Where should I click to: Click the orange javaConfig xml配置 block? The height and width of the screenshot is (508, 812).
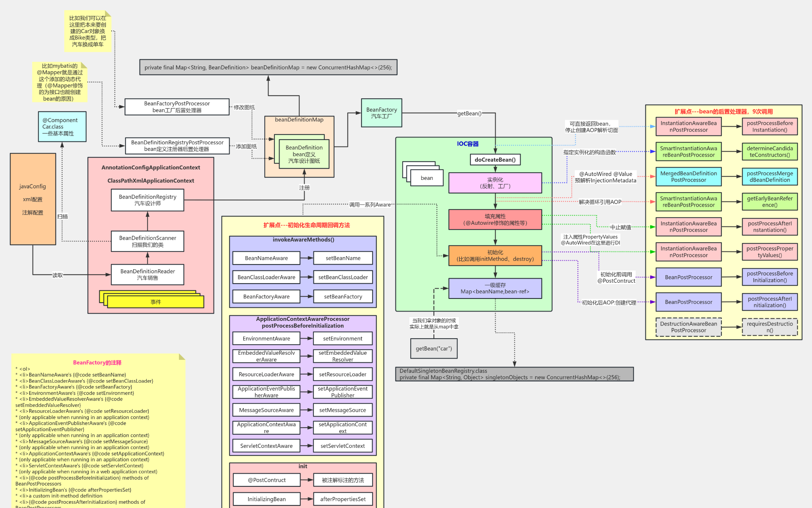pos(33,199)
